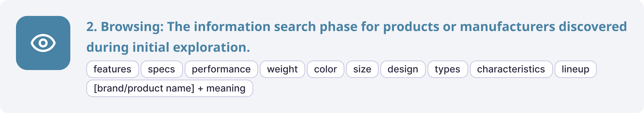This screenshot has width=644, height=113.
Task: Select the 'features' keyword tag
Action: pyautogui.click(x=112, y=69)
